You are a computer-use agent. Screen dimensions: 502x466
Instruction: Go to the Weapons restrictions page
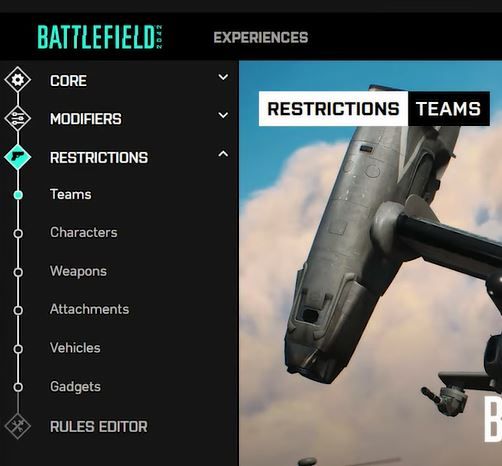[78, 271]
